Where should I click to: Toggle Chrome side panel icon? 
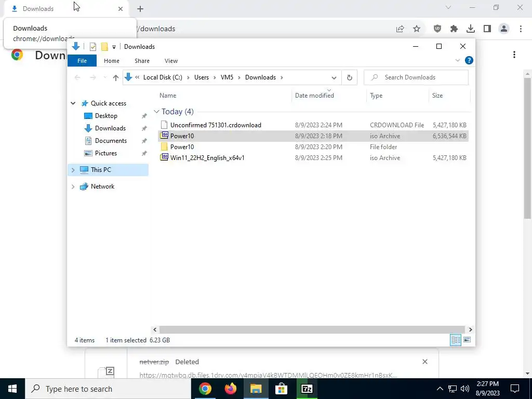point(487,29)
